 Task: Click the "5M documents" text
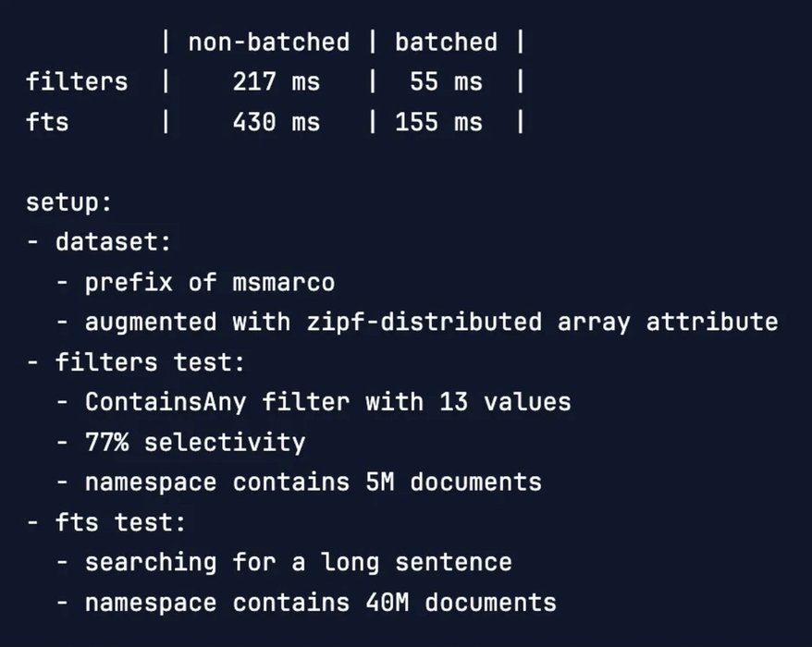tap(453, 482)
